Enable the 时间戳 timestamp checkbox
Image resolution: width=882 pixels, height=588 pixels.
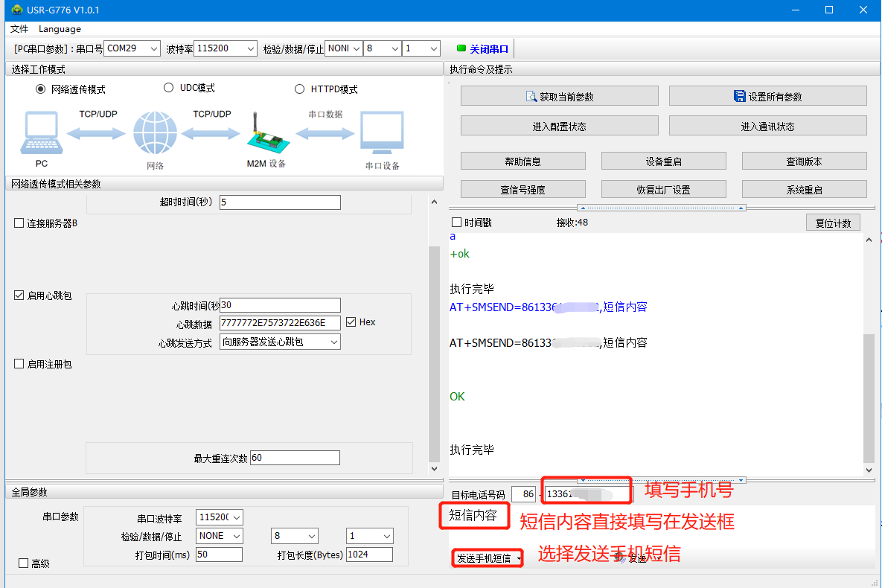457,223
